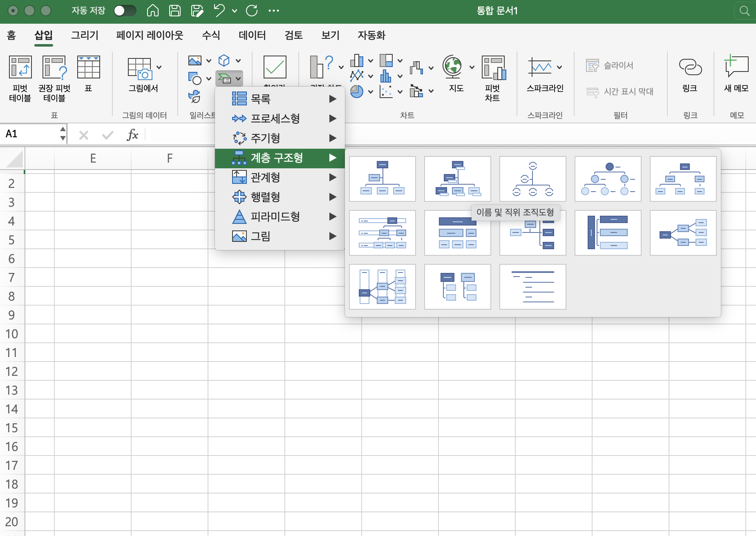The image size is (756, 536).
Task: Open the 자동화 tab
Action: coord(371,36)
